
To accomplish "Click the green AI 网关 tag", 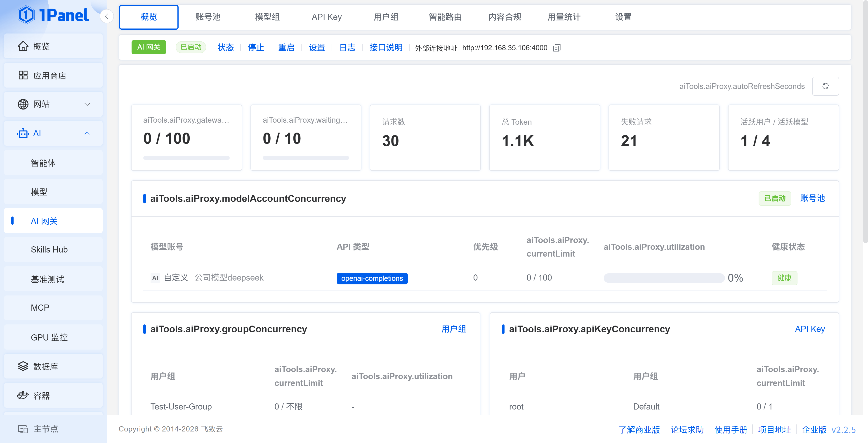I will click(149, 47).
